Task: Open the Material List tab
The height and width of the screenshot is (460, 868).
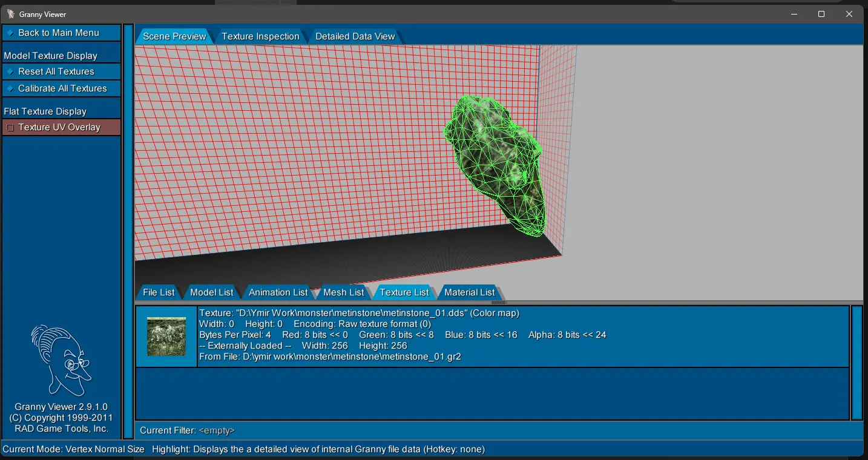Action: coord(469,292)
